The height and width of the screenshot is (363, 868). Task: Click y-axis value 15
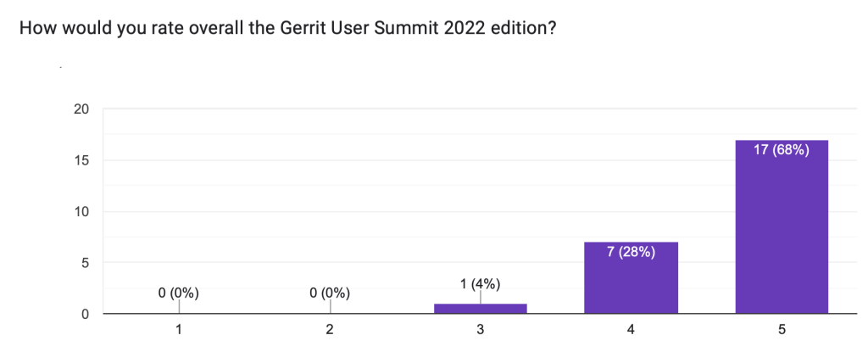coord(82,160)
